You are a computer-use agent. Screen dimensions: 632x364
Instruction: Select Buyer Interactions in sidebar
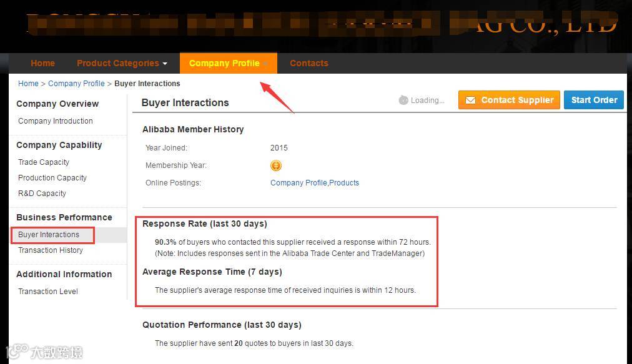coord(49,235)
